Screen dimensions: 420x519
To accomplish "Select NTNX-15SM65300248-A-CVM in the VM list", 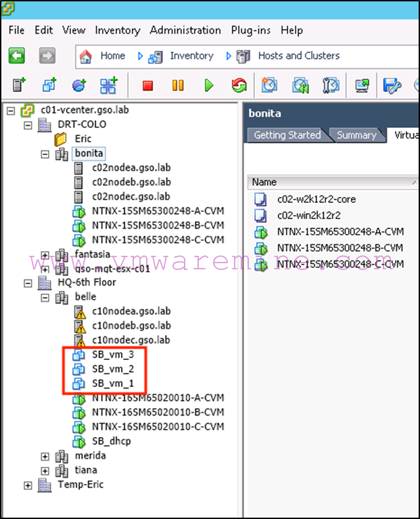I will pyautogui.click(x=340, y=231).
